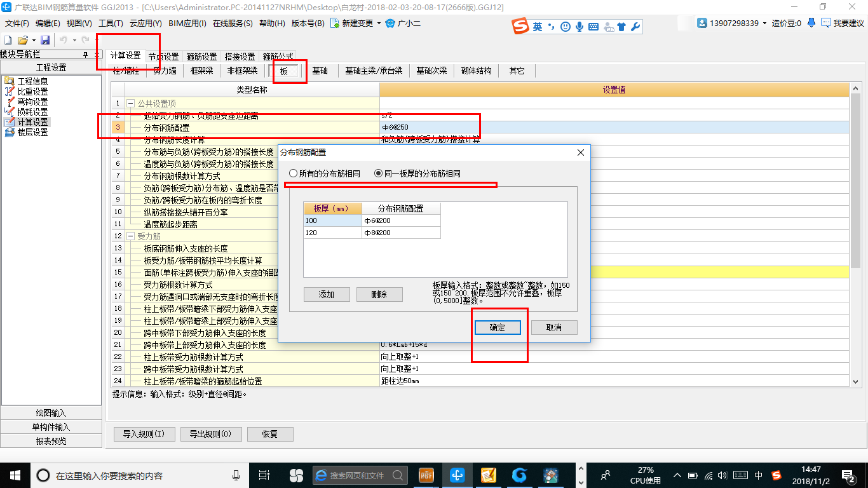Open Sogou skin shirt icon
Screen dimensions: 868x488
[621, 27]
